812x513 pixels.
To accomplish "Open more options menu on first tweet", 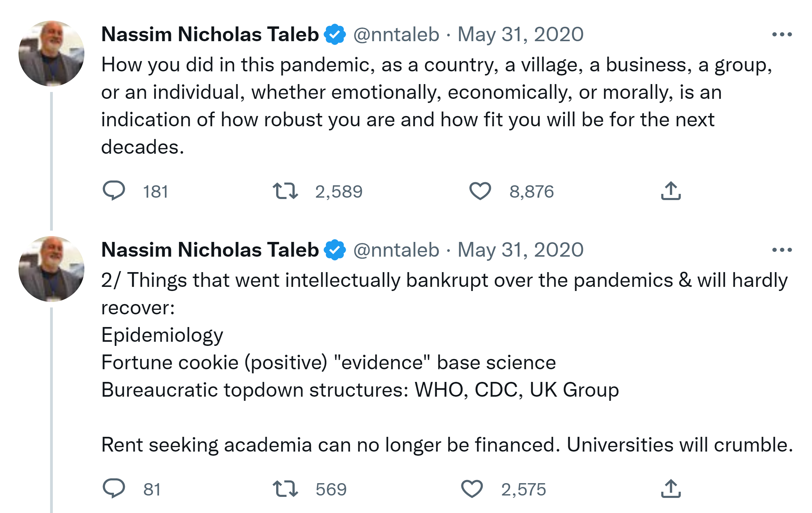I will (782, 34).
